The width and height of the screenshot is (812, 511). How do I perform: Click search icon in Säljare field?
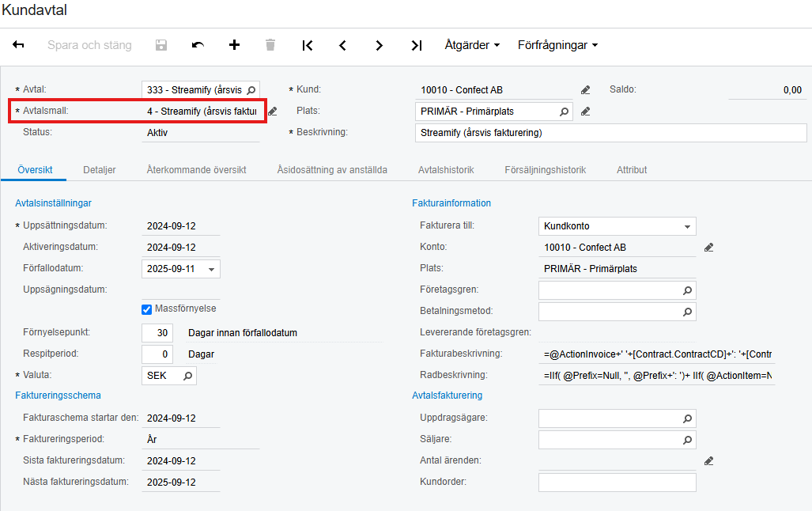tap(687, 440)
